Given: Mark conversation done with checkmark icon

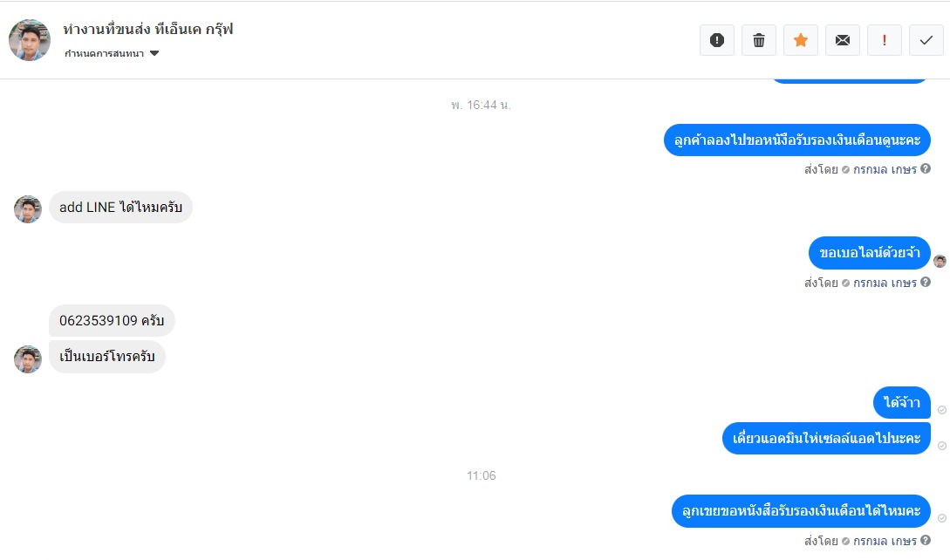Looking at the screenshot, I should (x=926, y=40).
